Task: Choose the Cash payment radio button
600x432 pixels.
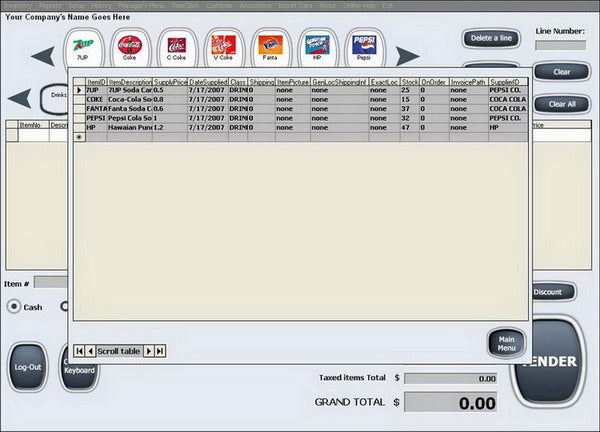Action: (x=14, y=307)
